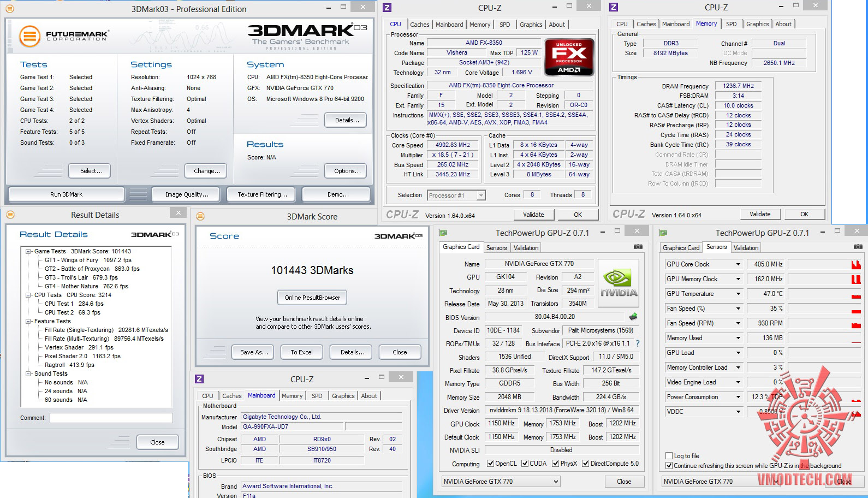Toggle the PhysX checkbox
The width and height of the screenshot is (868, 498).
(x=555, y=464)
